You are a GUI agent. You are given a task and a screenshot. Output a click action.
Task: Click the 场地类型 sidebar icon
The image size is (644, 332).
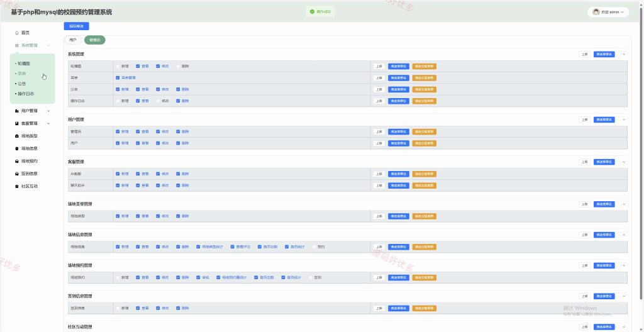pyautogui.click(x=17, y=136)
